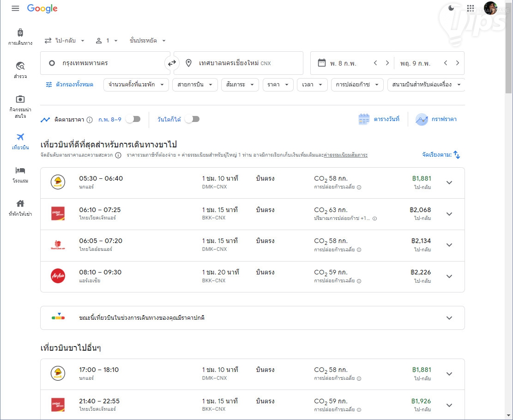The width and height of the screenshot is (513, 420).
Task: Open the user profile avatar
Action: pyautogui.click(x=490, y=8)
